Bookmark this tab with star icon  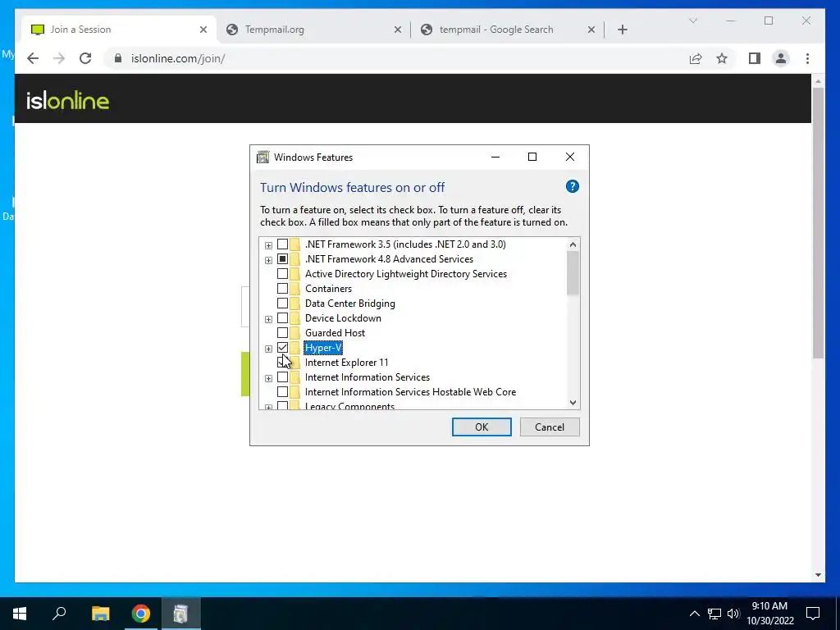tap(722, 58)
